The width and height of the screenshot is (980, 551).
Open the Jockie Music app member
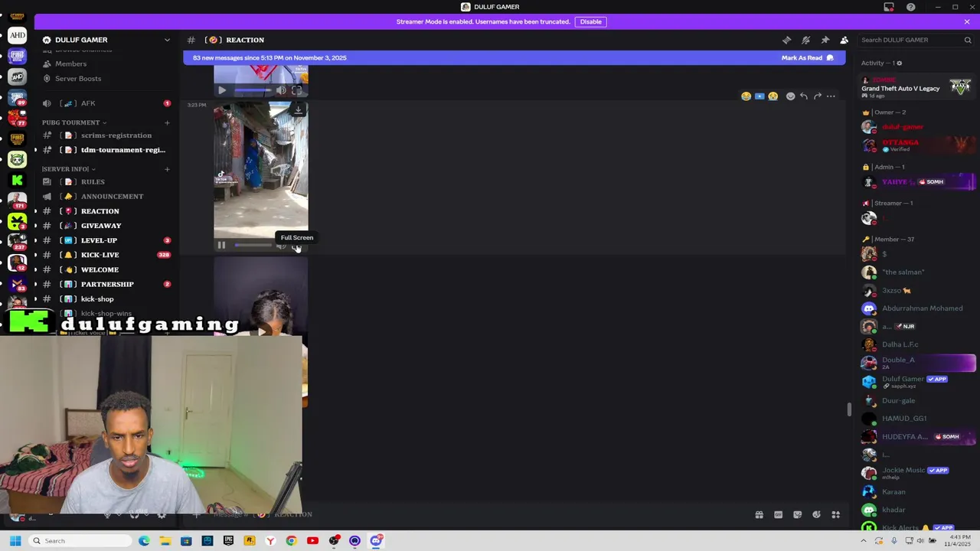[x=917, y=473]
